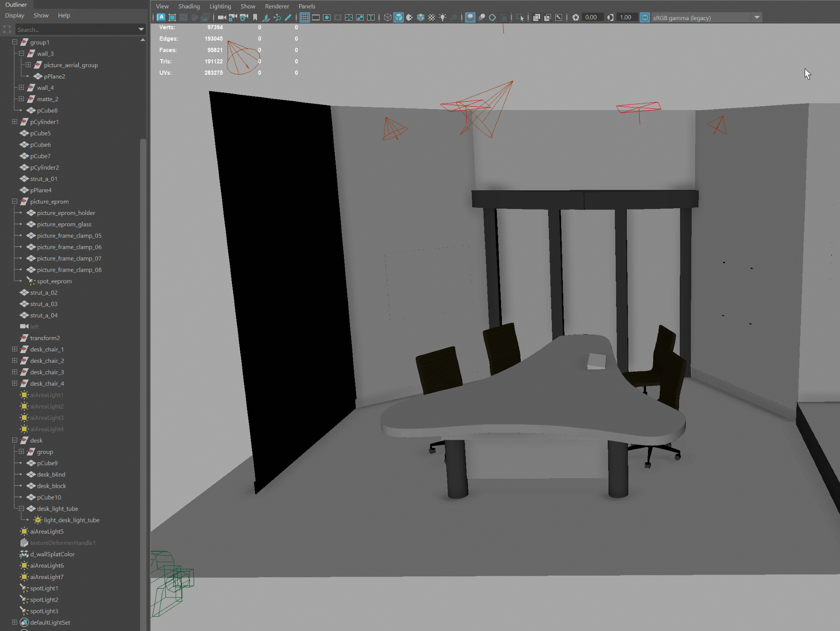Enable the Use All Lights bulb icon
This screenshot has height=631, width=840.
click(443, 17)
